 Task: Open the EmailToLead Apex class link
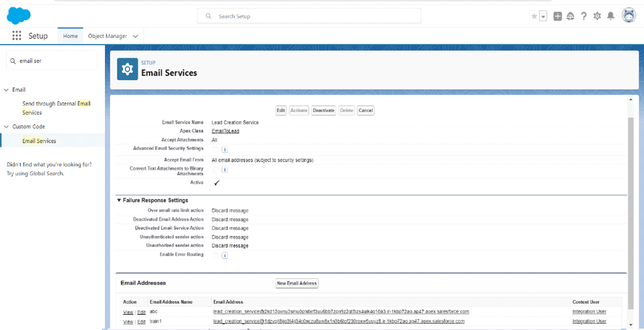tap(225, 131)
